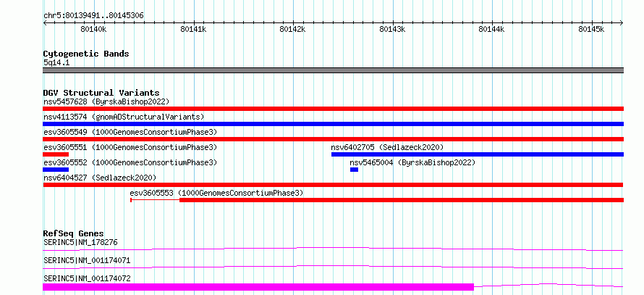
Task: Click the thin magenta intron line of NM_001174072
Action: pos(548,285)
